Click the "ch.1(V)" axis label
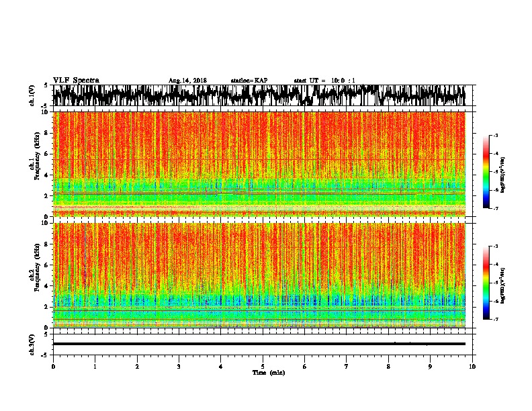The image size is (532, 411). [x=32, y=95]
